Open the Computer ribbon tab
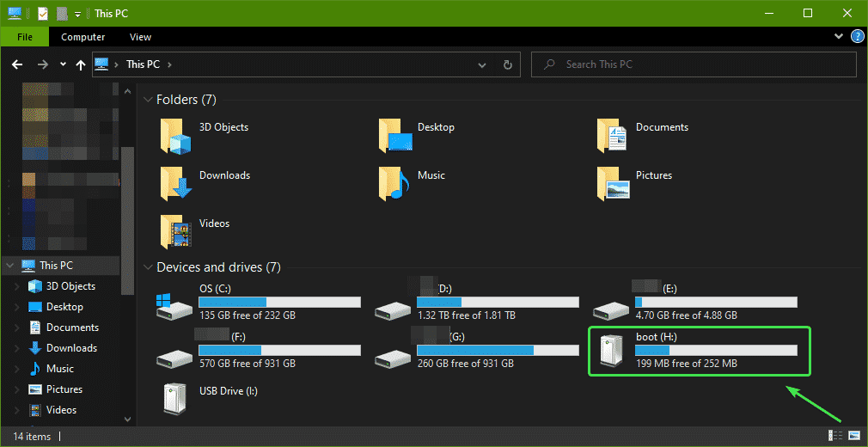The height and width of the screenshot is (447, 868). [83, 37]
